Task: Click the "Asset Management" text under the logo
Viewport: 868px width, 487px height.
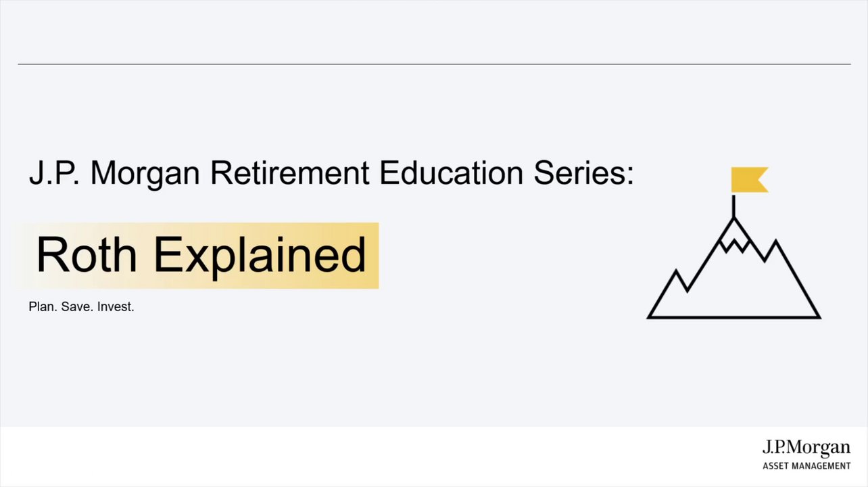Action: click(x=806, y=465)
